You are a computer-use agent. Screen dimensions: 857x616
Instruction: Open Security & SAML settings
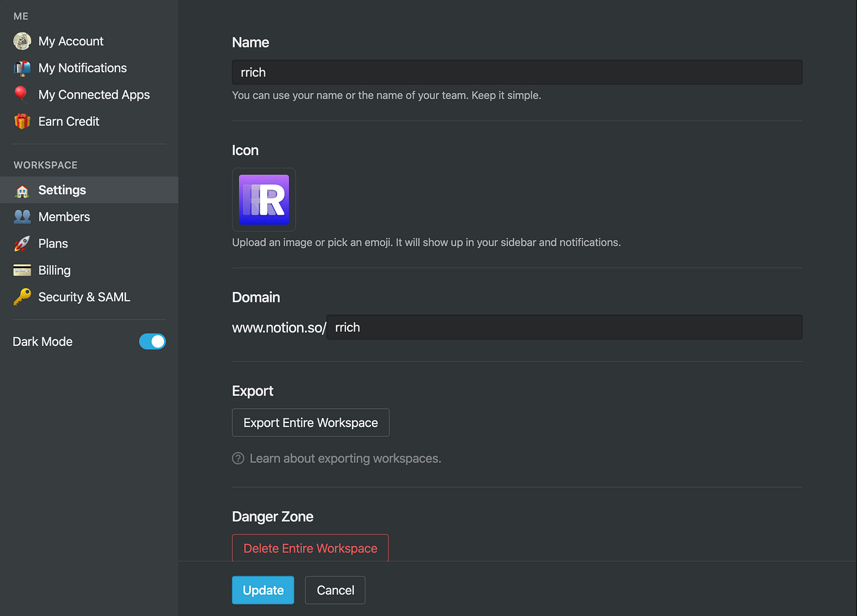coord(84,297)
